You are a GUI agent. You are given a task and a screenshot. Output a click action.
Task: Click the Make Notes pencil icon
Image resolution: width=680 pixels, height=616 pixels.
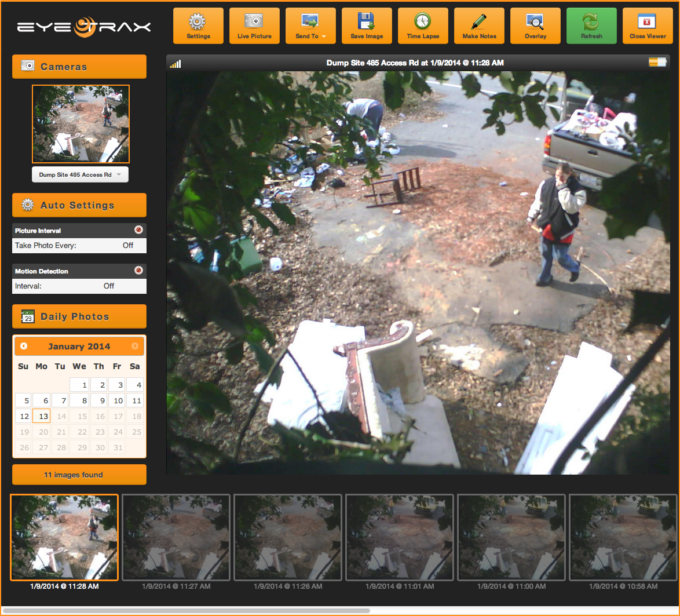tap(479, 25)
